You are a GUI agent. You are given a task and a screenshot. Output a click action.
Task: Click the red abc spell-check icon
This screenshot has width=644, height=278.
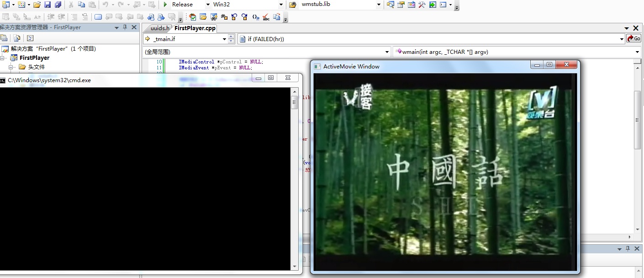(266, 17)
